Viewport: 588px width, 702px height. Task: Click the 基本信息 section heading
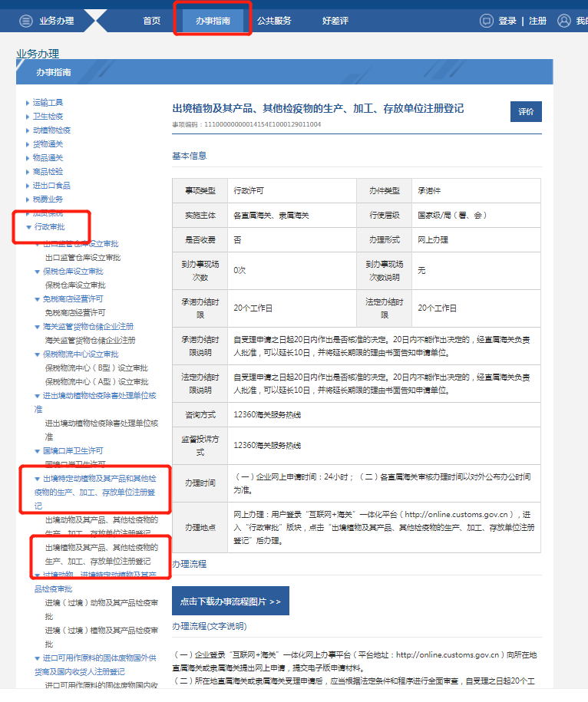coord(190,156)
